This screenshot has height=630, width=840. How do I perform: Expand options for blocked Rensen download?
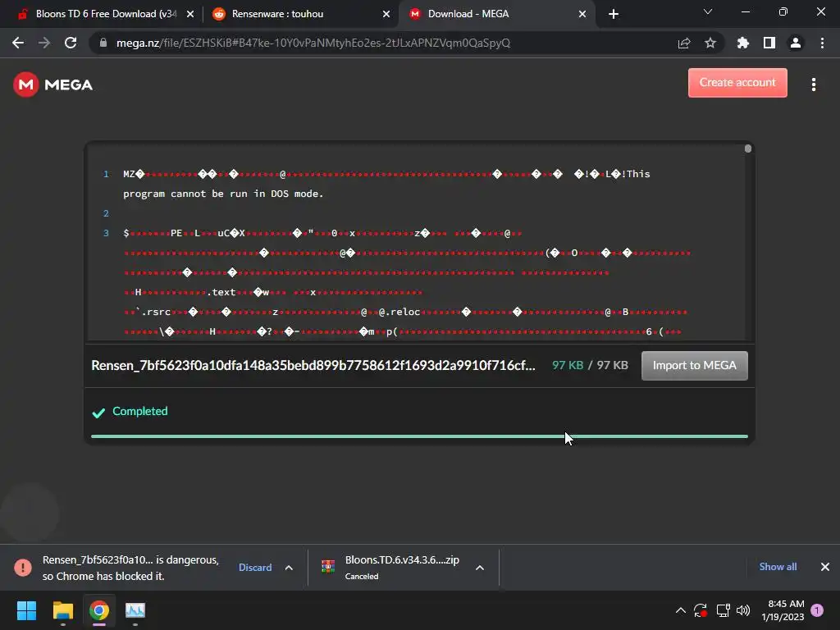[x=289, y=568]
